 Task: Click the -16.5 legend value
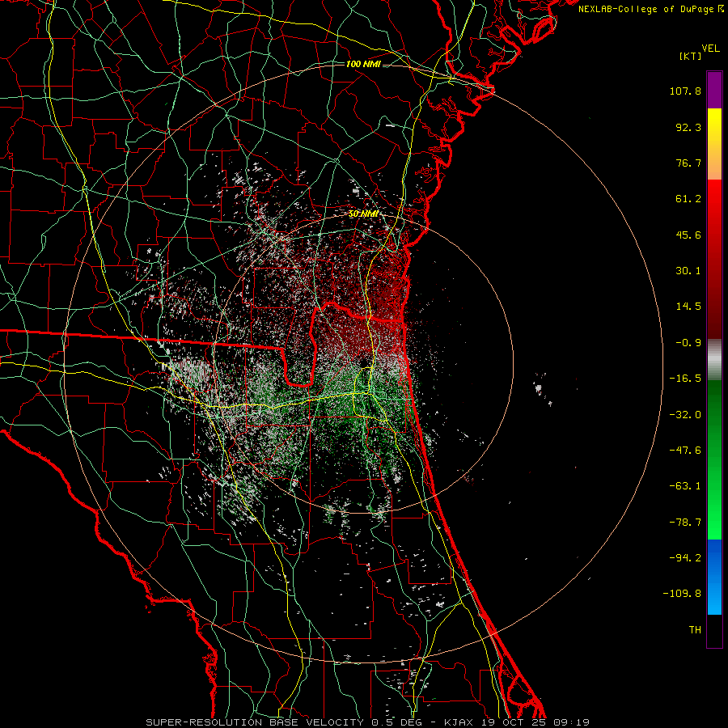(x=685, y=379)
